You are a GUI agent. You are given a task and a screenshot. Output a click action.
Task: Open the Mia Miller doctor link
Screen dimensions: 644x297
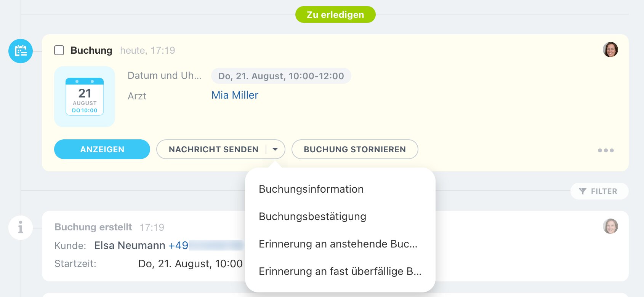[x=235, y=95]
